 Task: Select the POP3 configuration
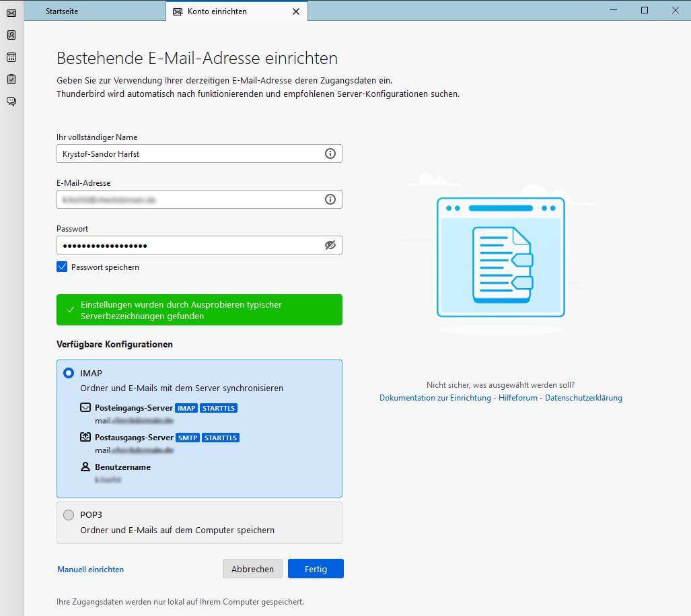[68, 514]
